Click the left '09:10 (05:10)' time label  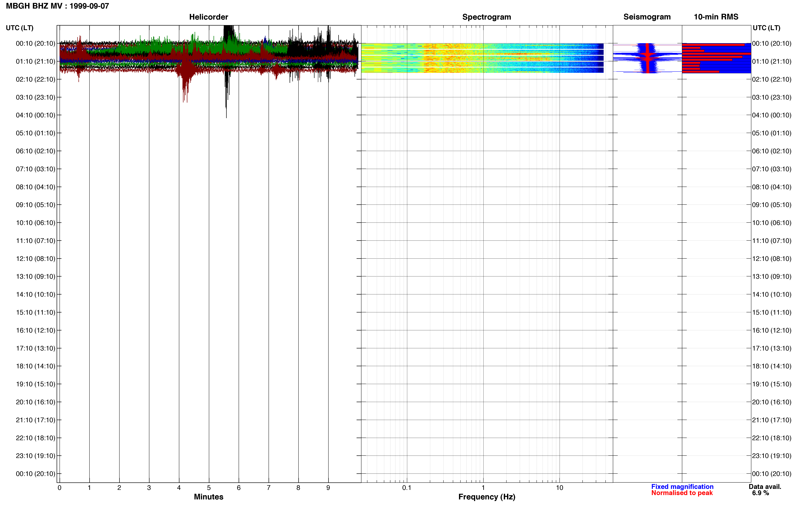coord(36,205)
